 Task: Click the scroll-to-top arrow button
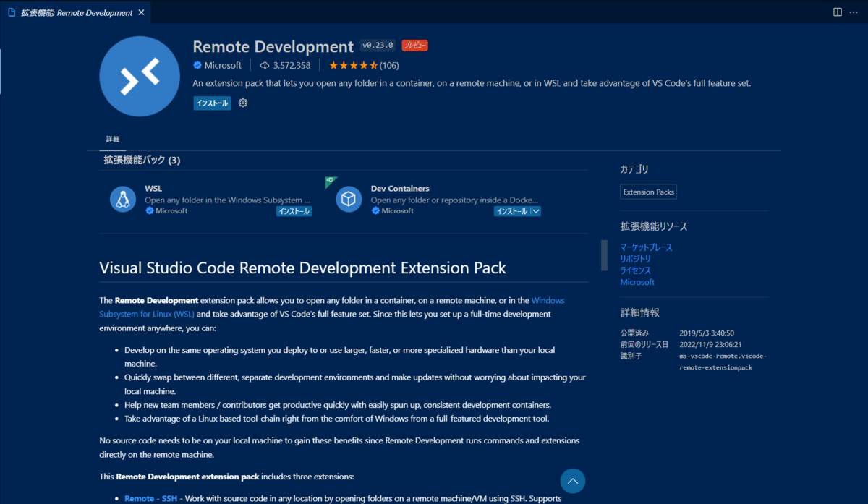573,480
